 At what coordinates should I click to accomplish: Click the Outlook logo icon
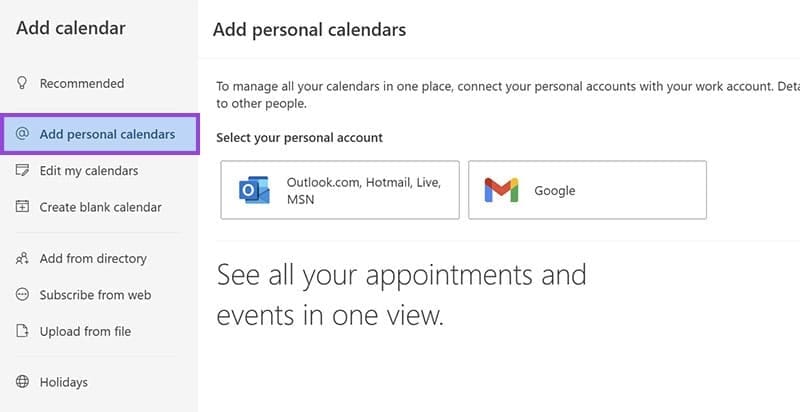tap(255, 190)
